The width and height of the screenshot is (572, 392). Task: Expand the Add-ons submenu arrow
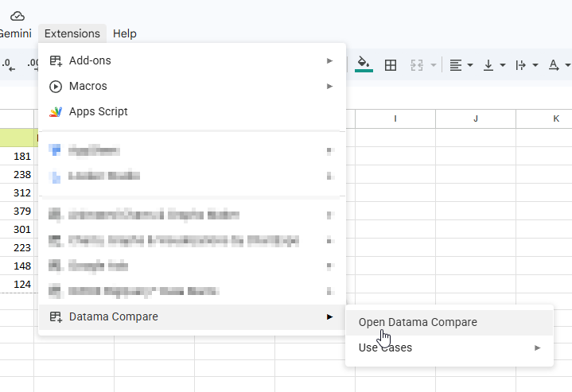[x=330, y=60]
